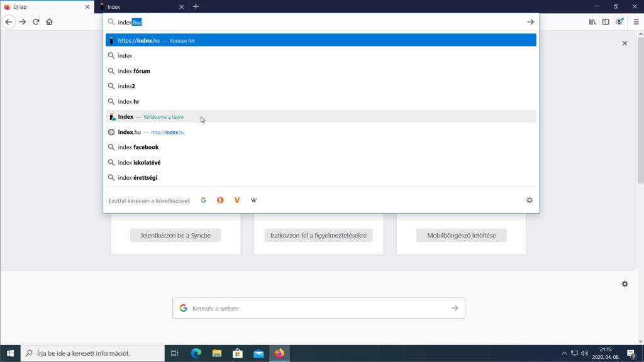The width and height of the screenshot is (644, 362).
Task: Open the Firefox account icon
Action: 619,22
